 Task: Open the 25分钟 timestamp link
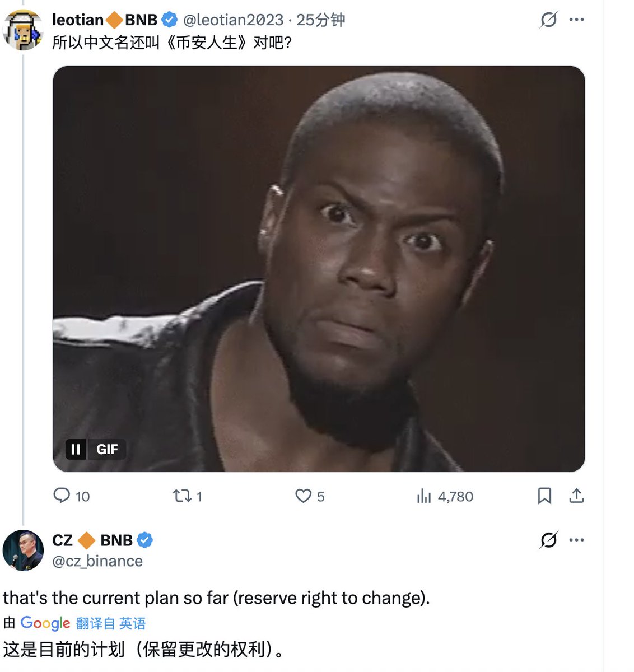[x=321, y=20]
